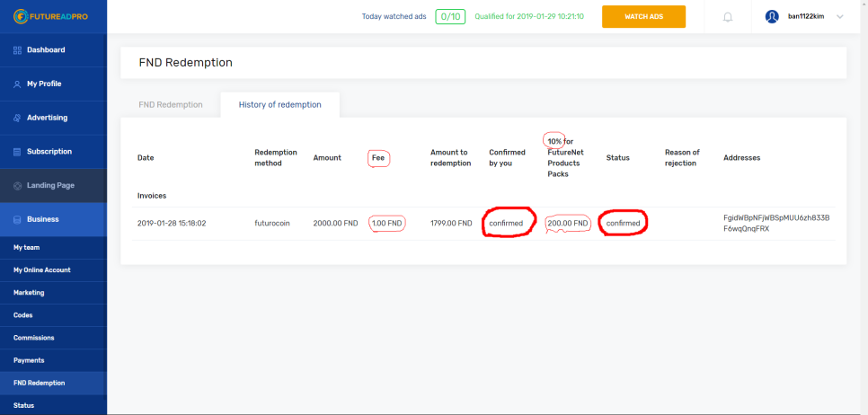The image size is (868, 415).
Task: Go to Marketing submenu item
Action: (53, 293)
